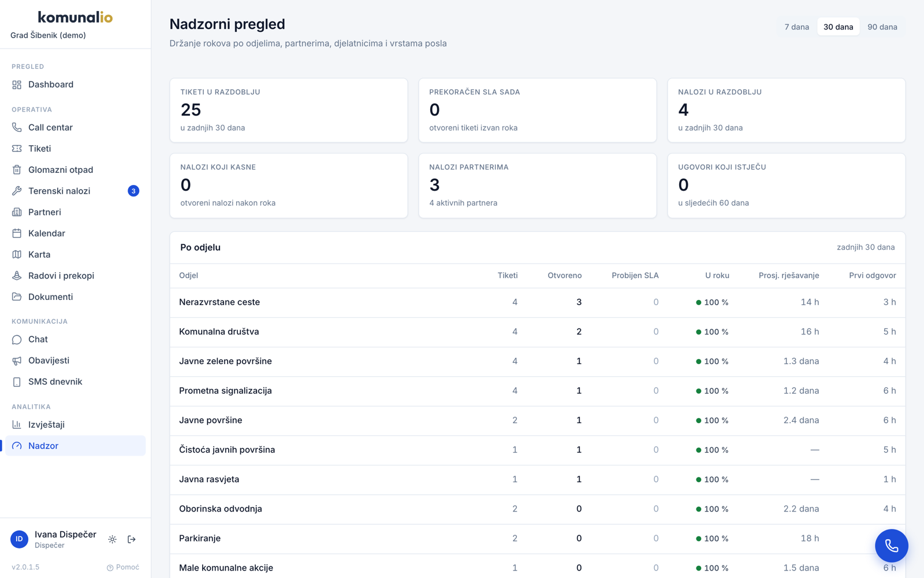The image size is (924, 578).
Task: Open Chat bubble icon
Action: (x=17, y=339)
